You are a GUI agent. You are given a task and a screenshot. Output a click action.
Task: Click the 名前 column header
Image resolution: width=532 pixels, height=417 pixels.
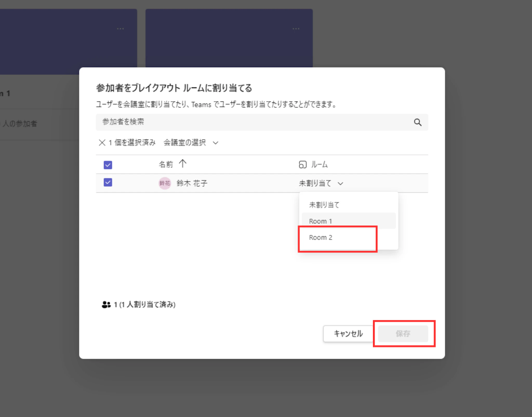pyautogui.click(x=166, y=164)
